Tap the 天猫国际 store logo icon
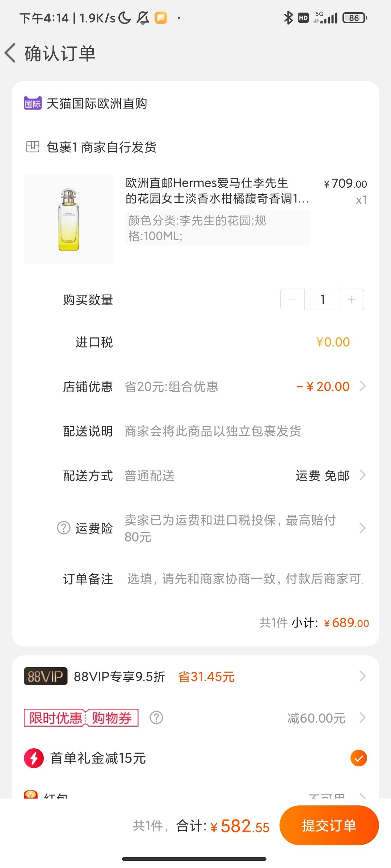 coord(33,103)
